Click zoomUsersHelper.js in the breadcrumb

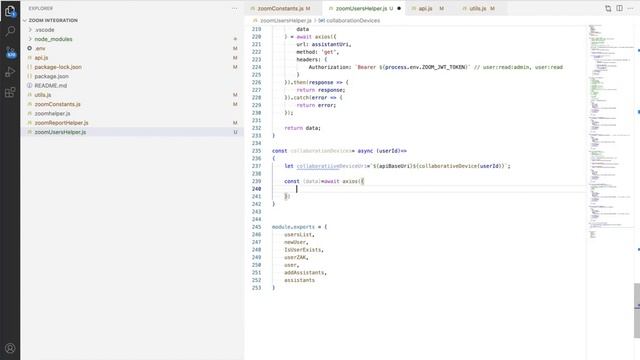(x=286, y=20)
